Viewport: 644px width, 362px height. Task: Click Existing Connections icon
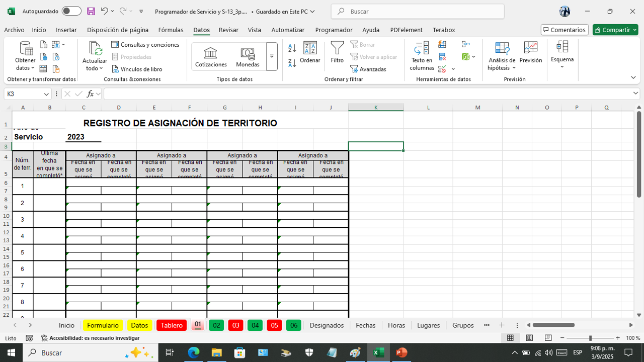click(x=56, y=69)
